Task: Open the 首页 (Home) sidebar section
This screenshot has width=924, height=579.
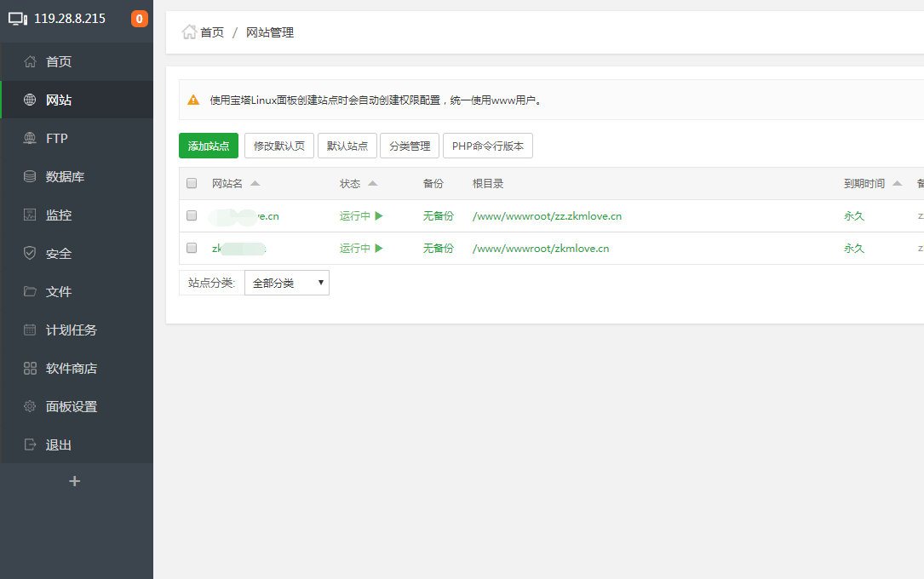Action: click(x=56, y=61)
